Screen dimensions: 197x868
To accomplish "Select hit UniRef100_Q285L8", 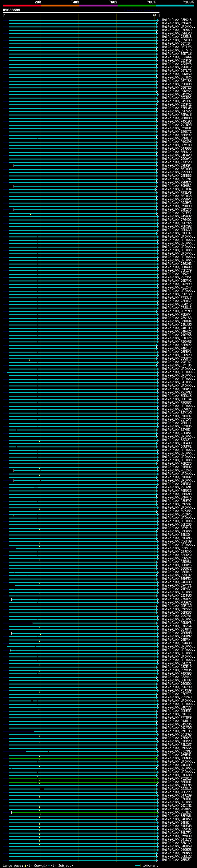I will pyautogui.click(x=176, y=37).
